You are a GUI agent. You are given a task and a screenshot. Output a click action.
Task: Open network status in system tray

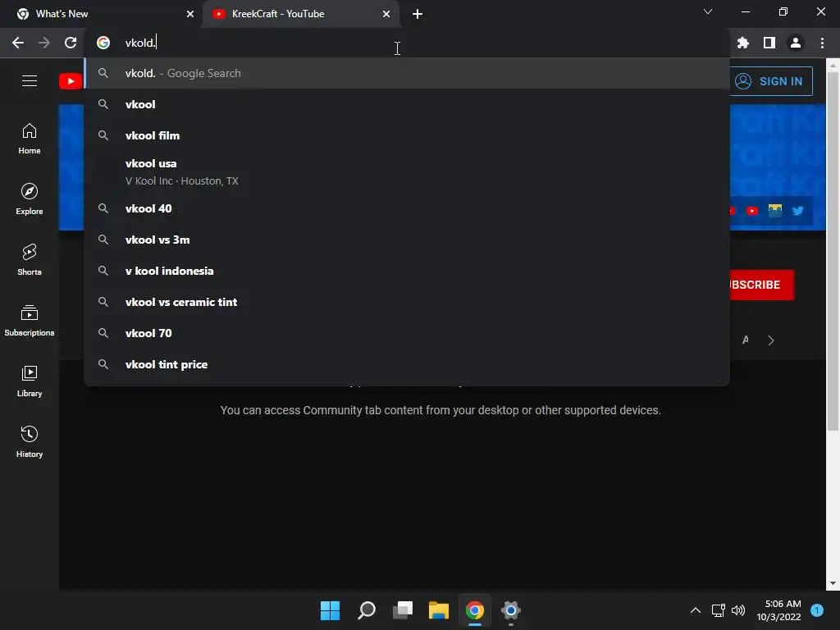click(x=718, y=610)
